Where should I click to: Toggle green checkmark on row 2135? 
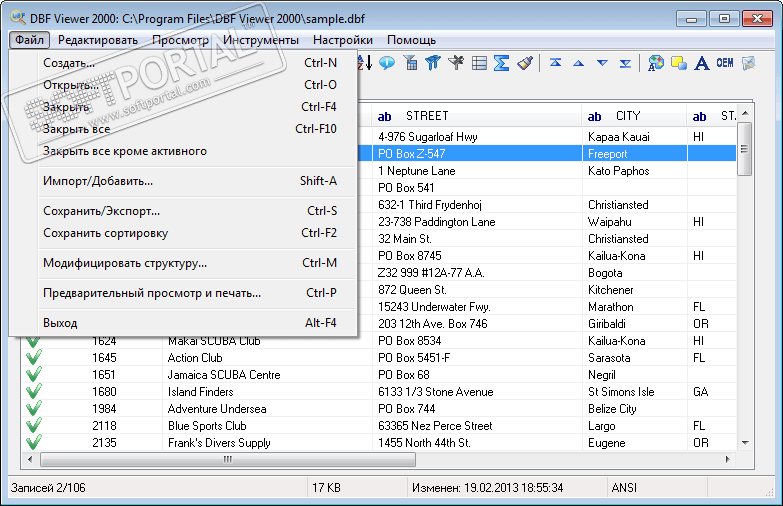click(33, 443)
